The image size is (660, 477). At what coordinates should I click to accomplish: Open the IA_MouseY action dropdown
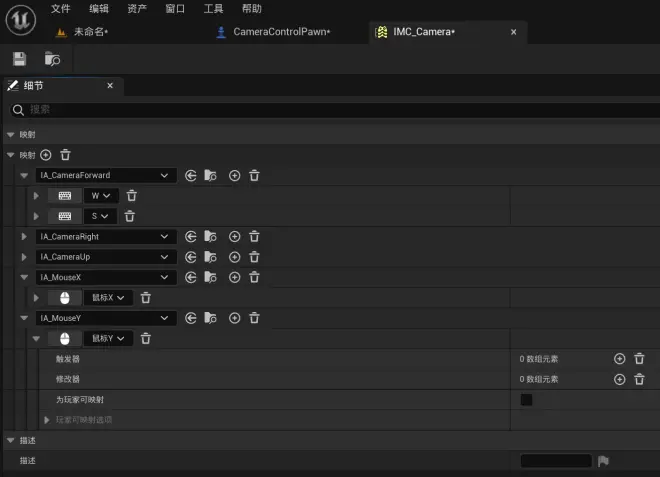click(106, 318)
